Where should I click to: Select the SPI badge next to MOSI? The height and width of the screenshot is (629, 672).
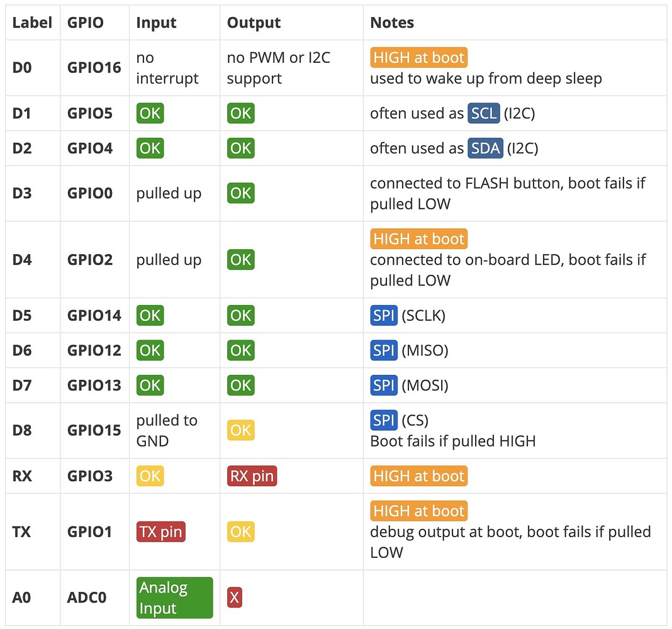[384, 385]
